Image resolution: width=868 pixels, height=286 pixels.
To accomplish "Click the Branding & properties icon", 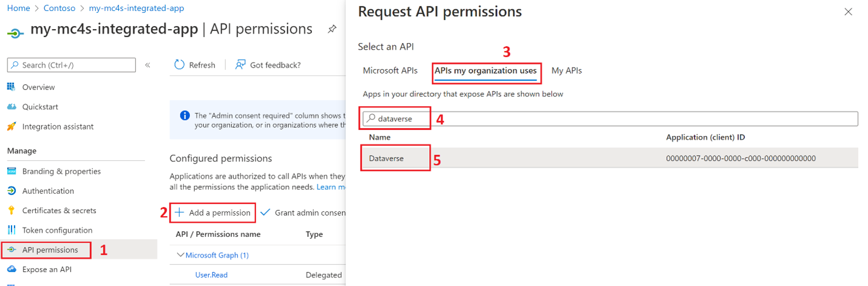I will [x=12, y=171].
